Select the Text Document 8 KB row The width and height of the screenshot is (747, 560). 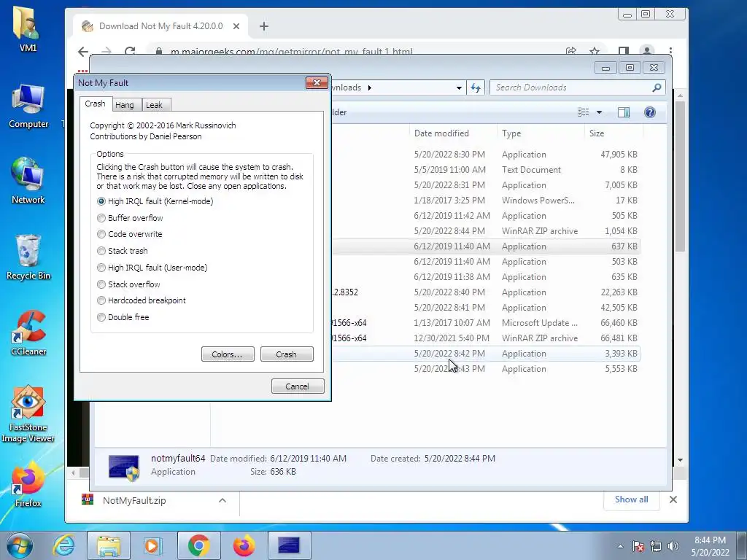click(486, 169)
